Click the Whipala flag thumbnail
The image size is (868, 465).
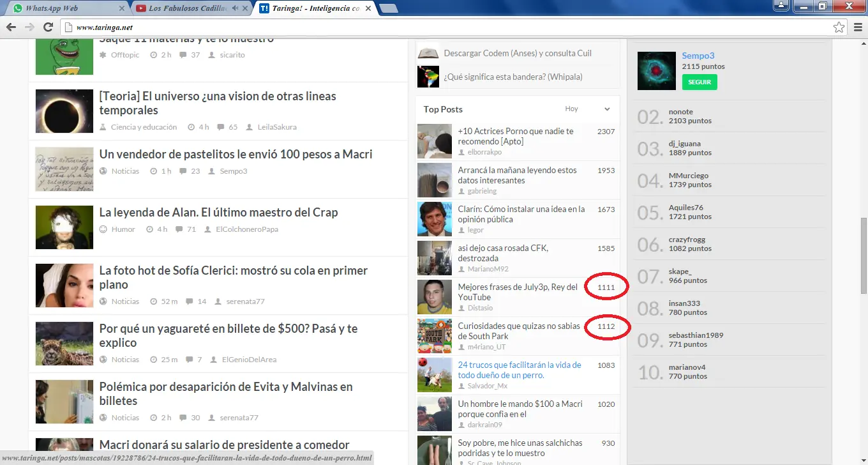428,77
